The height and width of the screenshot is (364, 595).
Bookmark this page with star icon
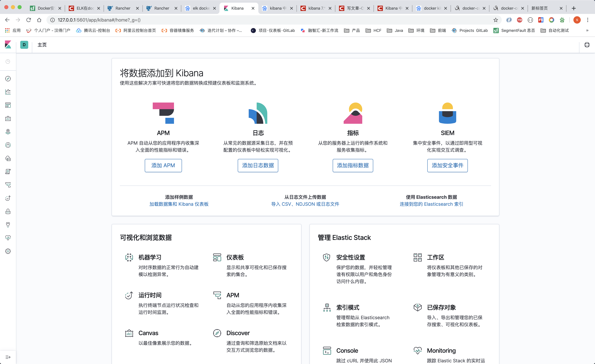(x=496, y=20)
